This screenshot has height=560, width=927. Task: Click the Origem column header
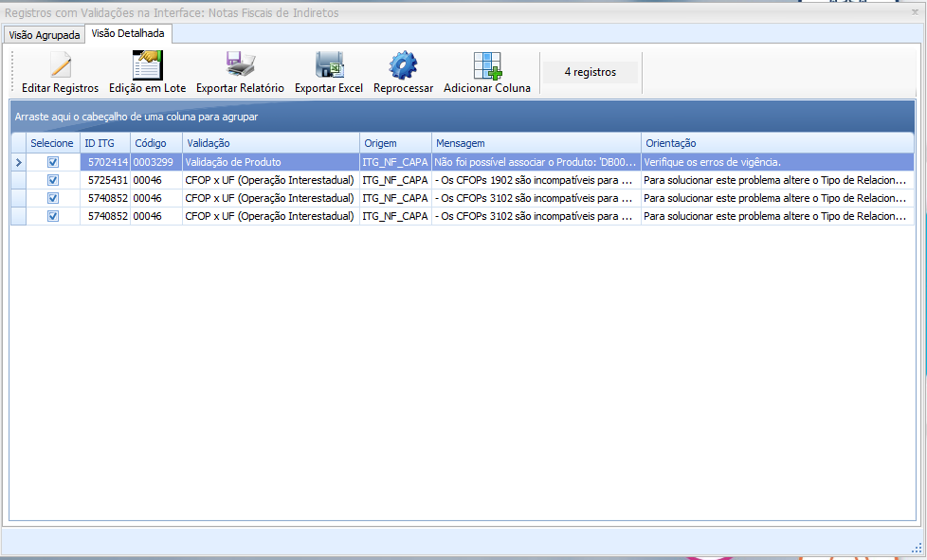395,143
